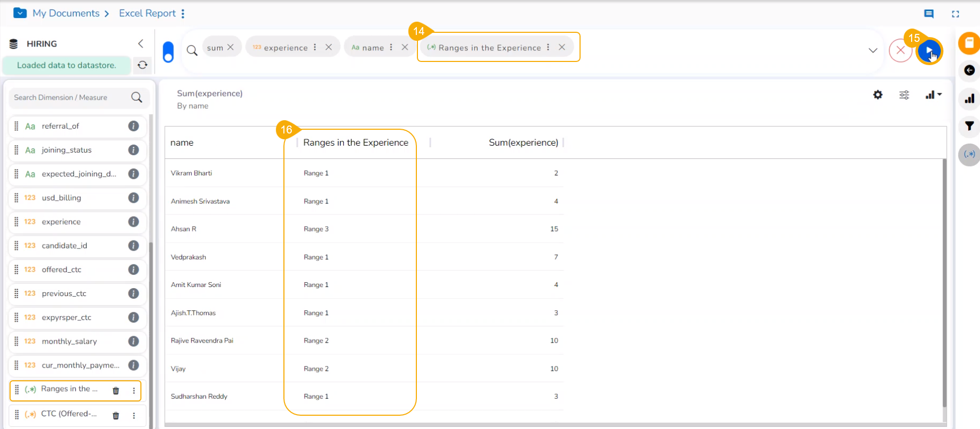Click the red clear search icon
This screenshot has height=429, width=980.
coord(900,51)
